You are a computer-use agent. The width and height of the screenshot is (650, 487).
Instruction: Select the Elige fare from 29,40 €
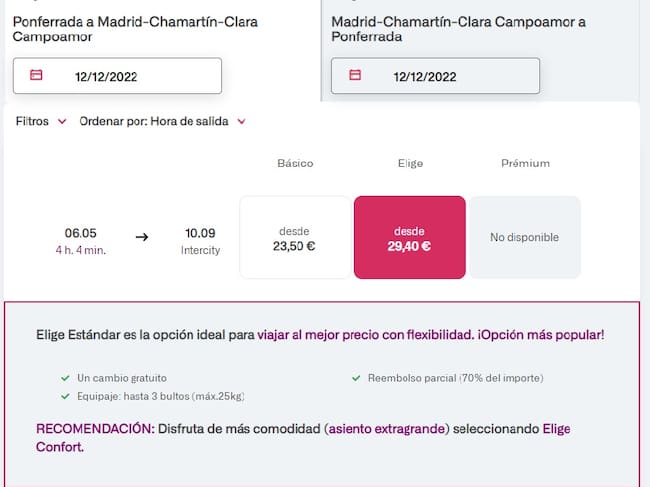(410, 237)
